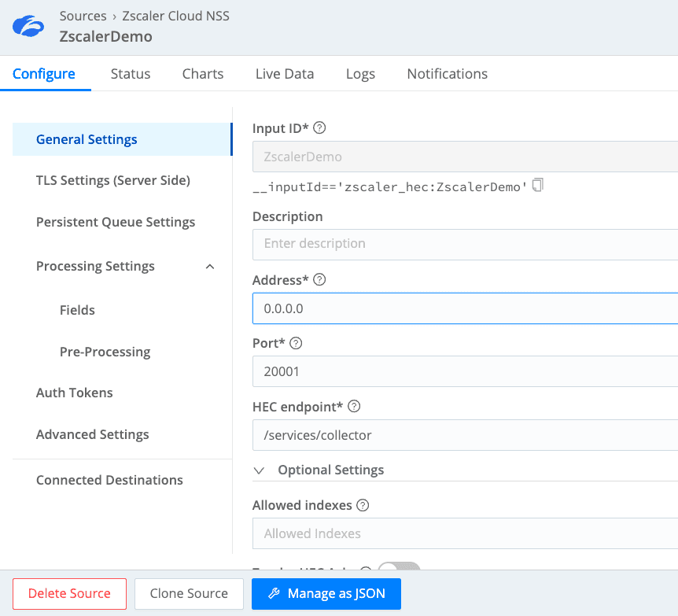Click the Sources breadcrumb link
This screenshot has width=678, height=616.
click(x=83, y=16)
